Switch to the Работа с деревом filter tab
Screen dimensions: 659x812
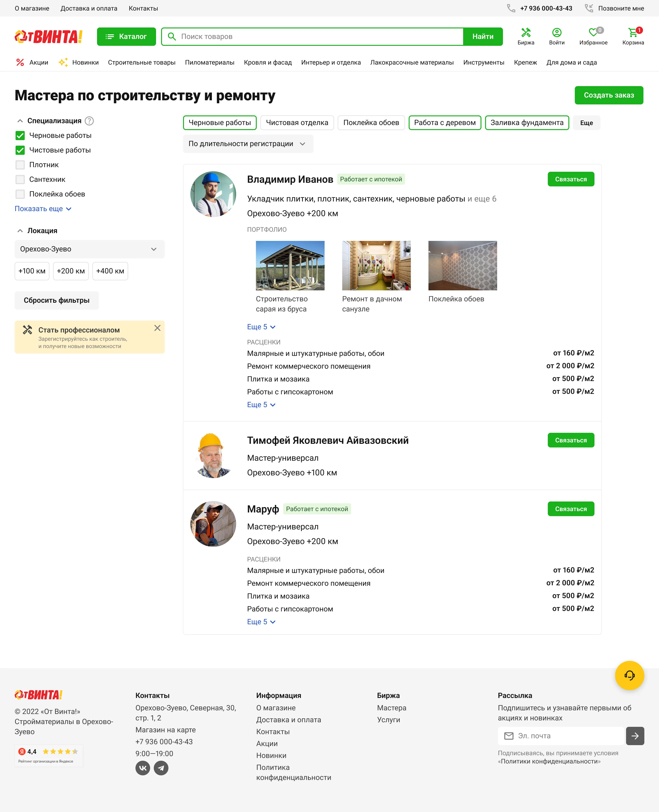point(445,123)
